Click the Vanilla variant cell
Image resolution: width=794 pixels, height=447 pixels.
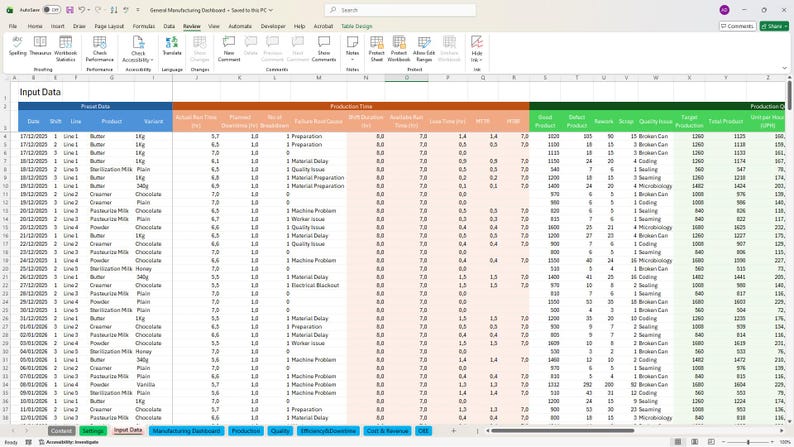pyautogui.click(x=153, y=384)
